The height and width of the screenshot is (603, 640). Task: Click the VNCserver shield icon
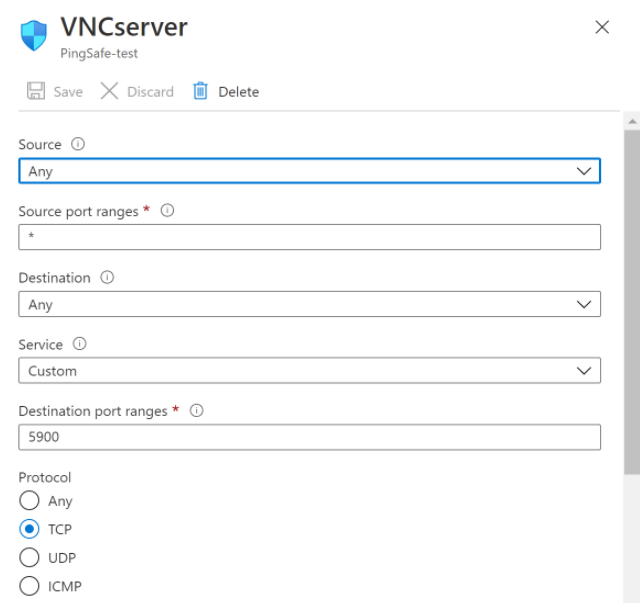click(34, 36)
